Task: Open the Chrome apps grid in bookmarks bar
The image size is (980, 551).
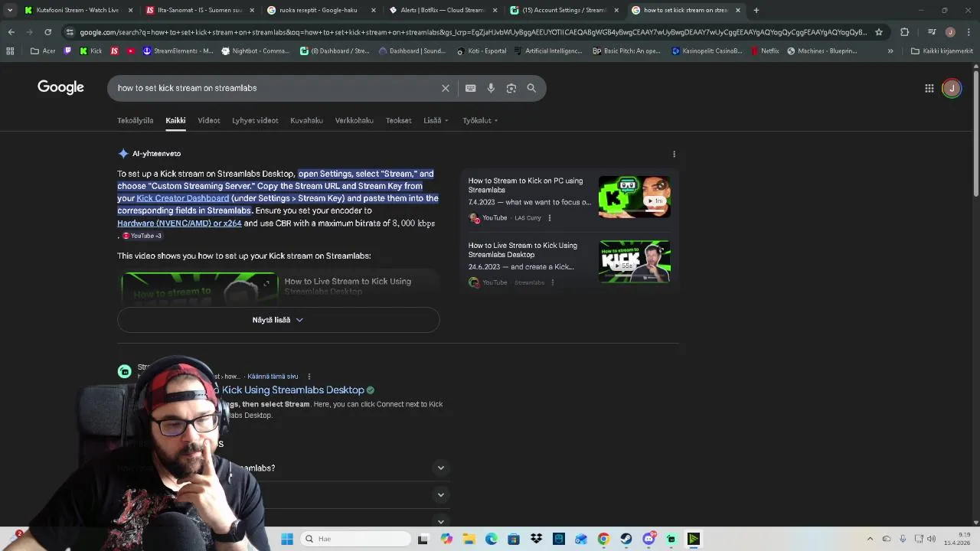Action: coord(10,51)
